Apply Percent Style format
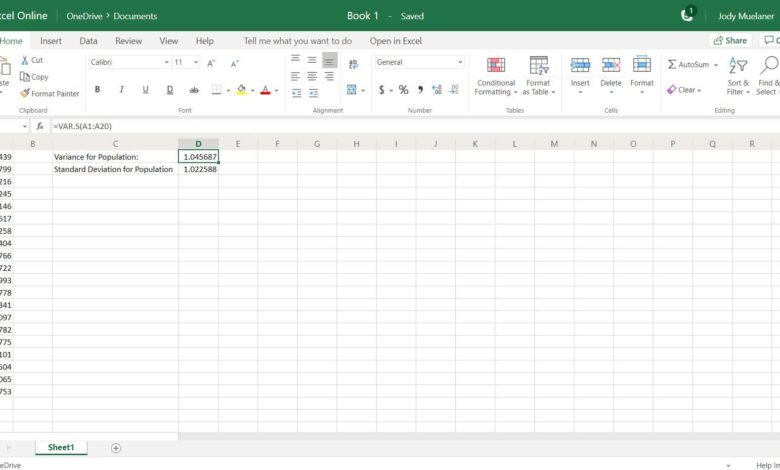 (x=403, y=90)
